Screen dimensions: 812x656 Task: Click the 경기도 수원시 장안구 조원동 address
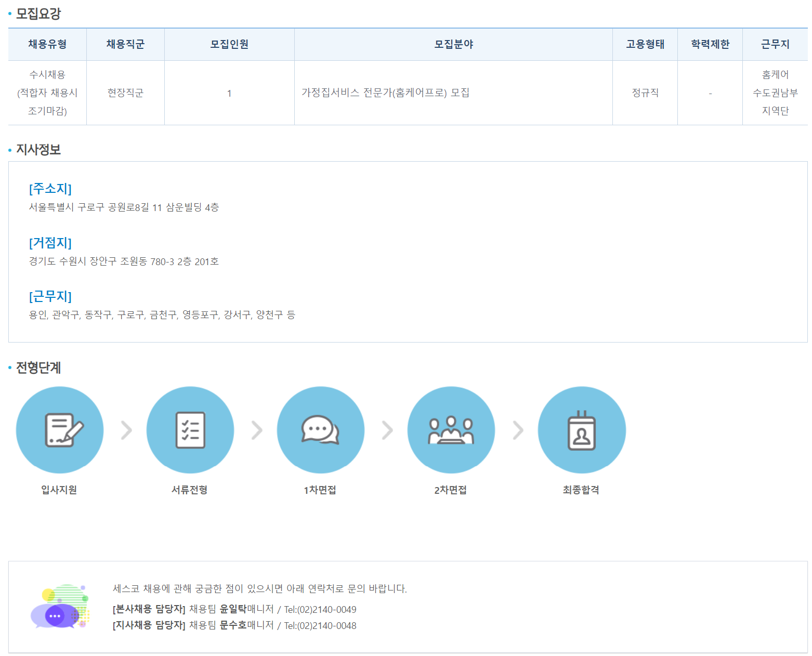click(124, 261)
